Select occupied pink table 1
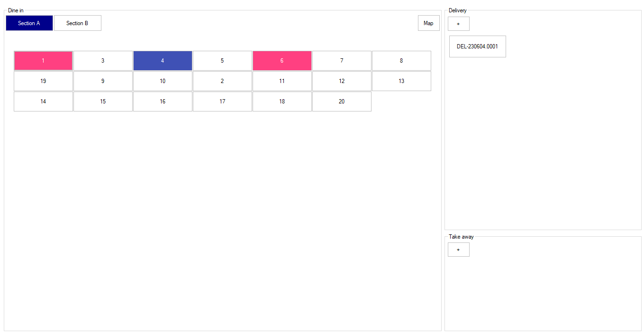Viewport: 644px width, 334px height. coord(43,61)
